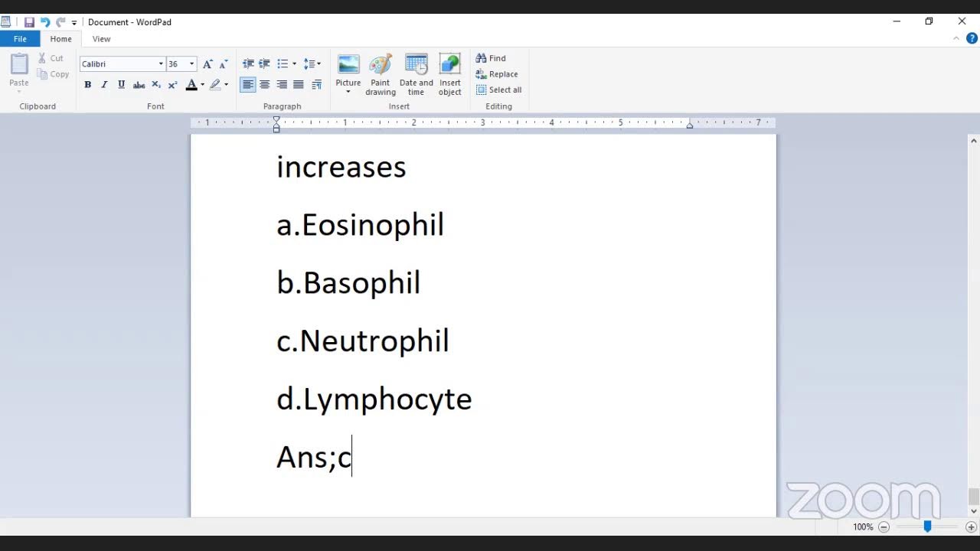Apply the text color
980x551 pixels.
pos(191,85)
